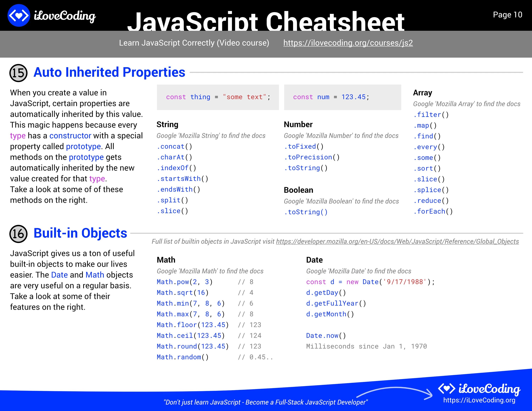Click the d.getFullYear() method

[x=336, y=303]
